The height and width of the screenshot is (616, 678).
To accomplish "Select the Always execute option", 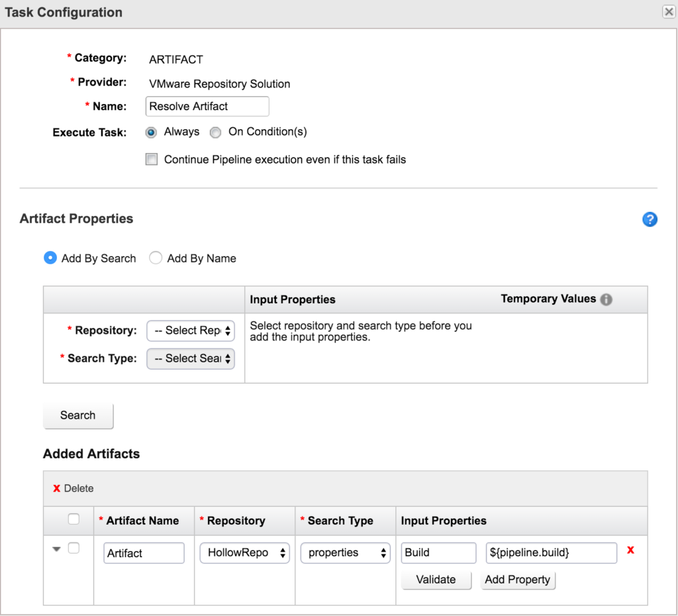I will click(151, 132).
